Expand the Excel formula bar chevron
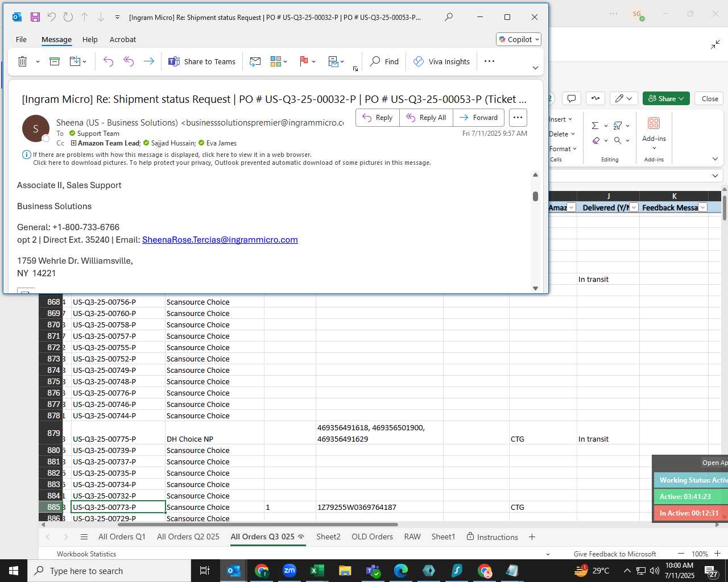 click(715, 176)
